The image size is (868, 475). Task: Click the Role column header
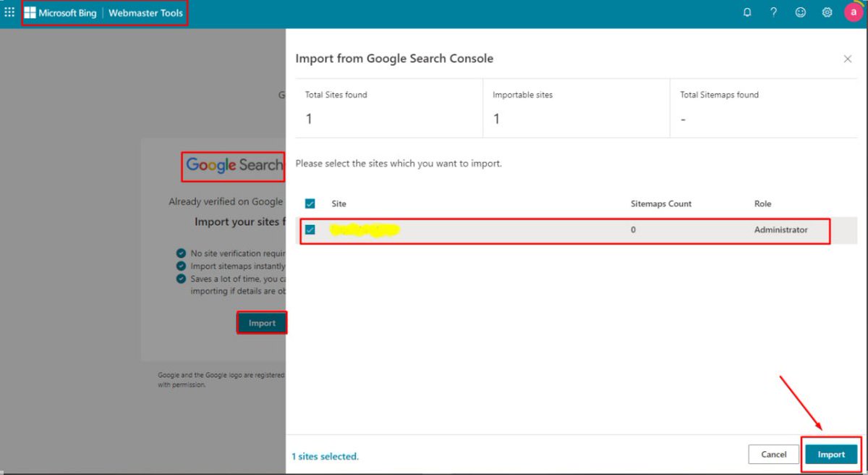[762, 204]
